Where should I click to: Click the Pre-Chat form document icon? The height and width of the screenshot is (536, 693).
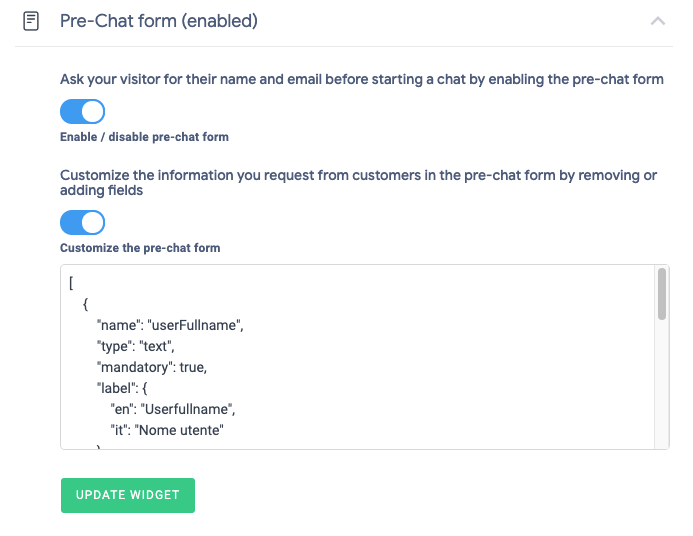tap(31, 20)
